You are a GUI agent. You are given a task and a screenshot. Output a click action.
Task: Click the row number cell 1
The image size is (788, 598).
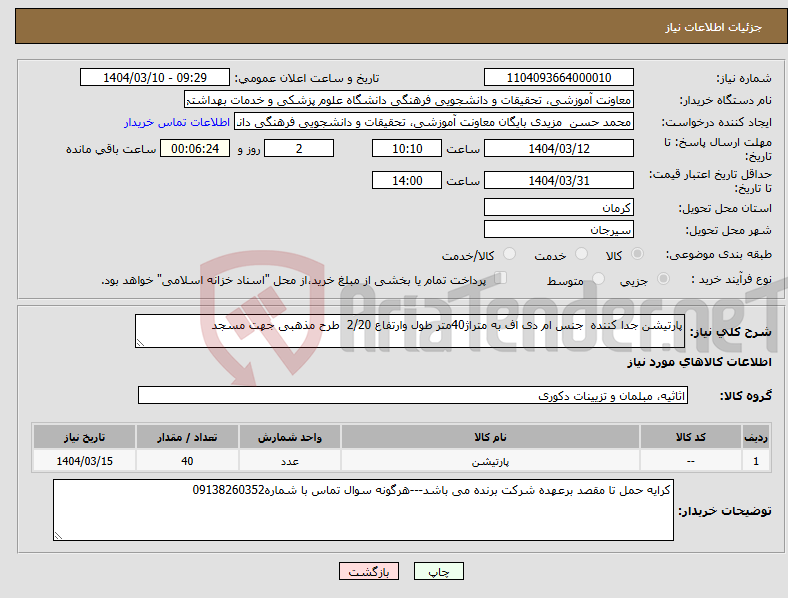756,461
